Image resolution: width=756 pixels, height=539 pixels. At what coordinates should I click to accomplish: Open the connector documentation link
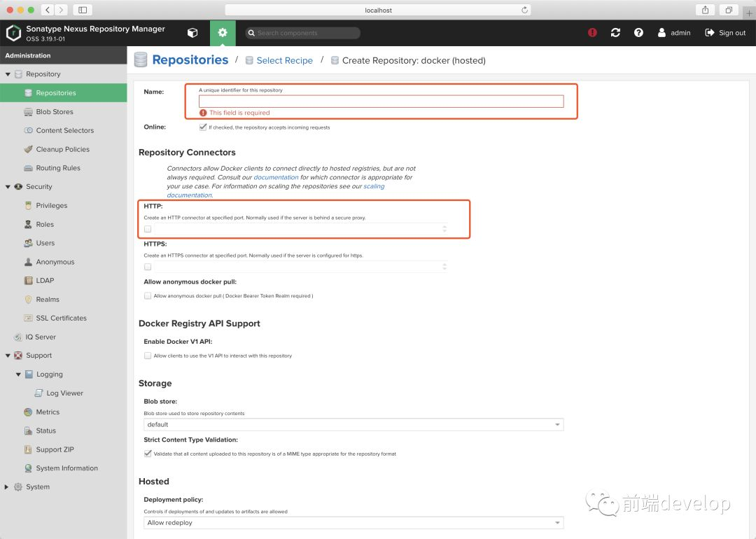coord(276,177)
